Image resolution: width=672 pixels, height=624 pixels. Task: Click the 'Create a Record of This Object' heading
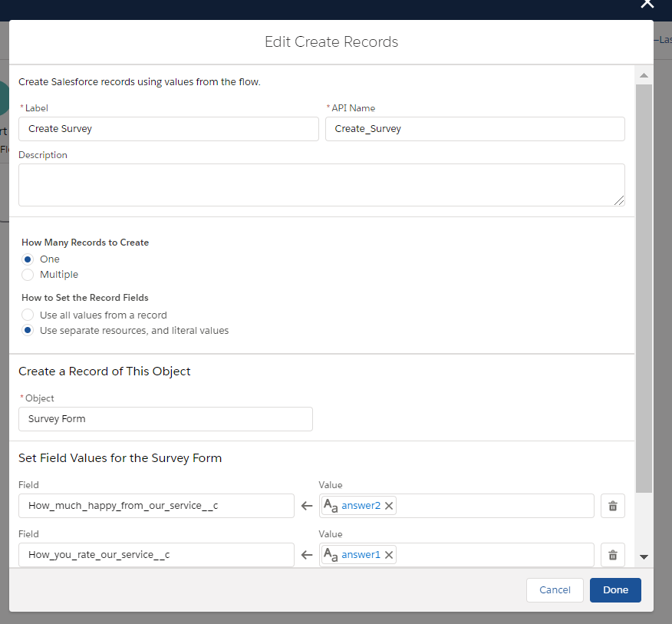[104, 371]
